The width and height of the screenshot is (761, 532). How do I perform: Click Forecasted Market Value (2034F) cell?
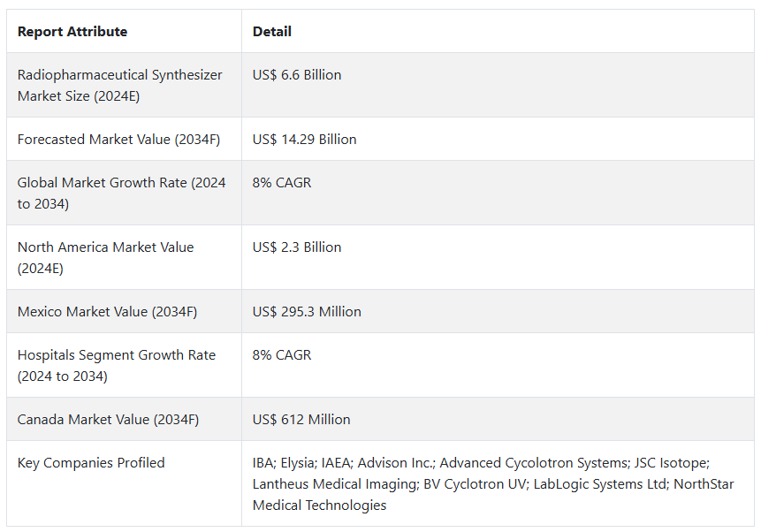(x=118, y=140)
